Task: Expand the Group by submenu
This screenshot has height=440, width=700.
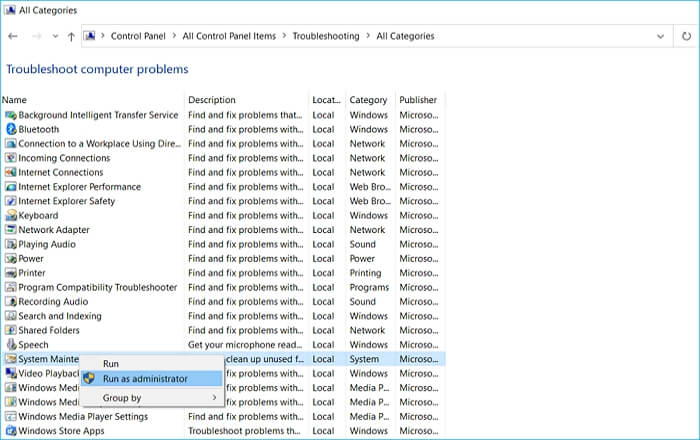Action: click(x=150, y=398)
